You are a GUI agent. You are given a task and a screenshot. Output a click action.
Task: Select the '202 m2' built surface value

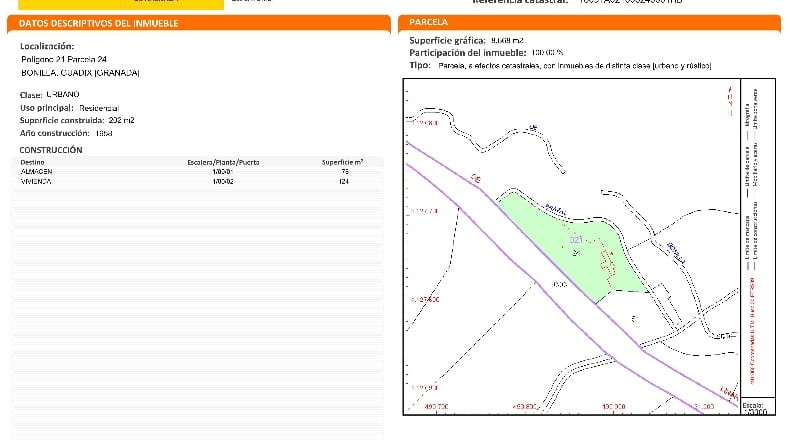[x=121, y=120]
